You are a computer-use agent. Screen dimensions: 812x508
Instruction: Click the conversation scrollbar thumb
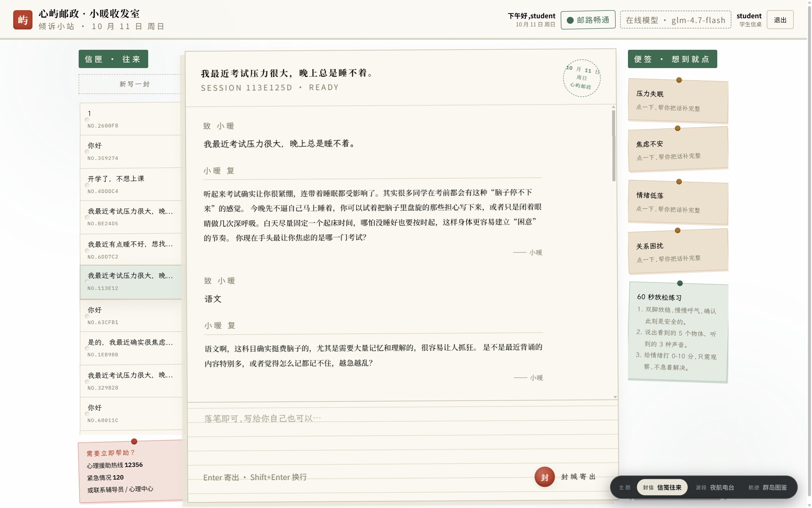(613, 146)
